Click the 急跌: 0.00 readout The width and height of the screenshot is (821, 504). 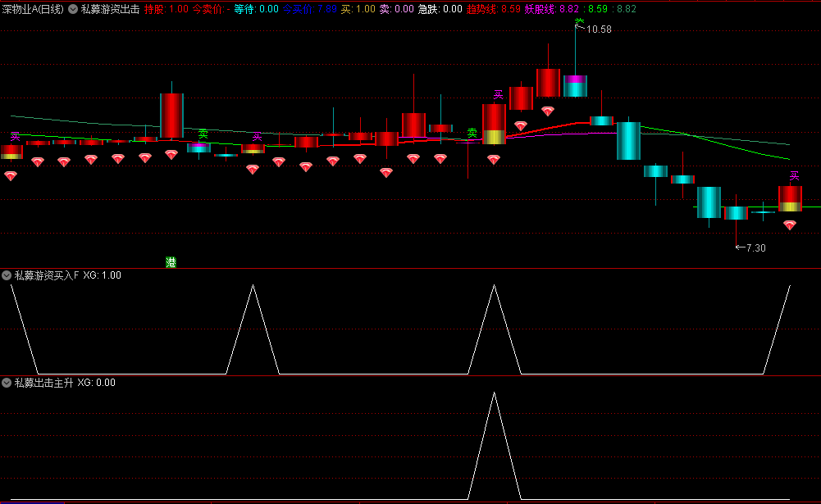click(x=440, y=9)
